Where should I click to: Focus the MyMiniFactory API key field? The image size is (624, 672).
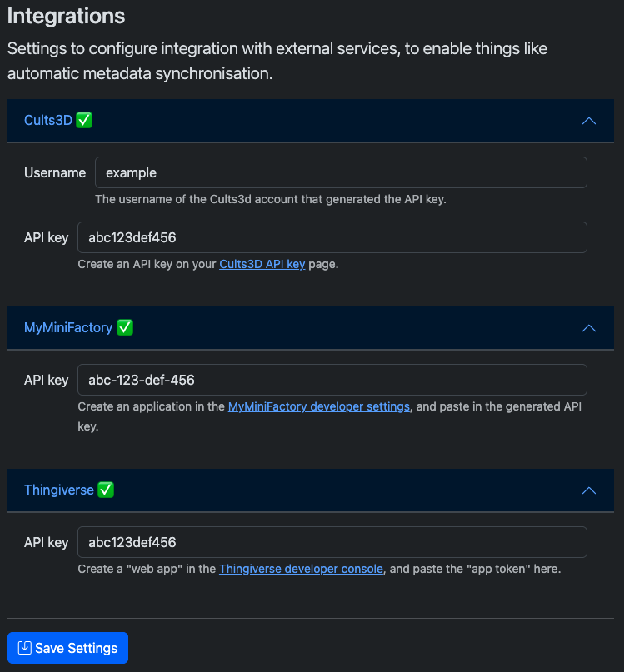332,380
